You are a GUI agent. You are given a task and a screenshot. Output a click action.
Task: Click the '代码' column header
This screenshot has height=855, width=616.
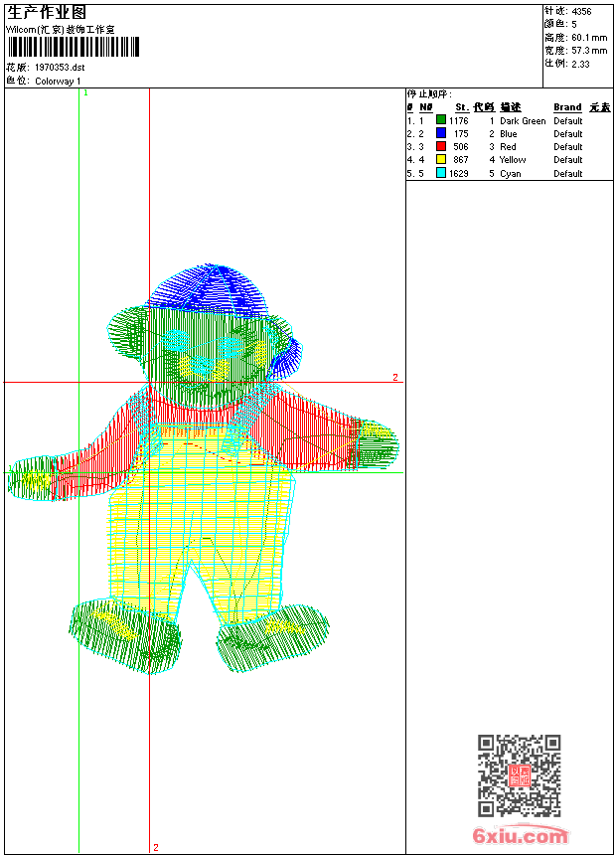click(484, 107)
